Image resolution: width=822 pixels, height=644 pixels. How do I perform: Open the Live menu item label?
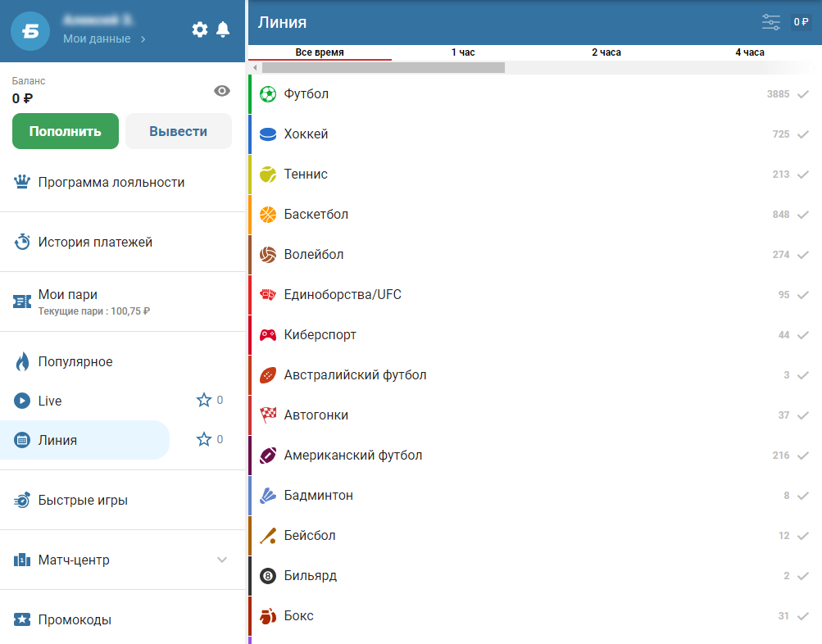click(50, 401)
